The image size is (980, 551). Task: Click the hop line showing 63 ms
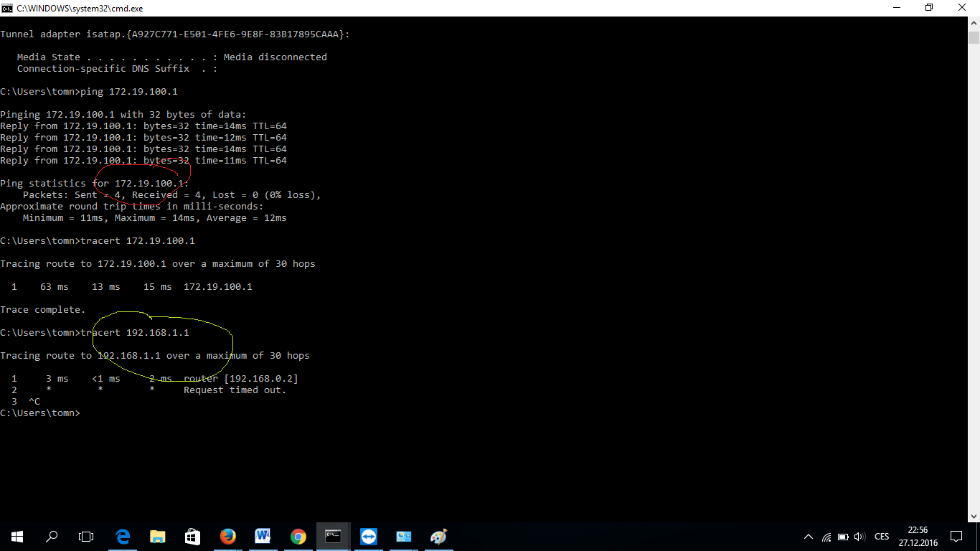(x=132, y=287)
